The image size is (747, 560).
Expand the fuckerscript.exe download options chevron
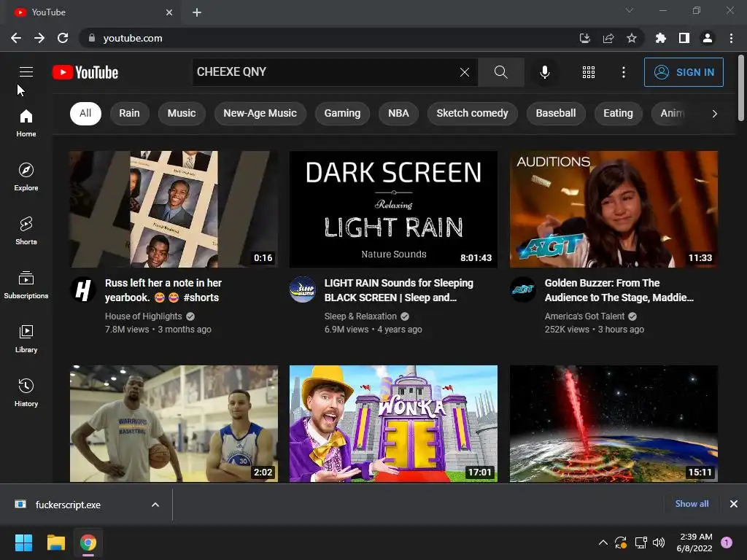click(x=155, y=505)
